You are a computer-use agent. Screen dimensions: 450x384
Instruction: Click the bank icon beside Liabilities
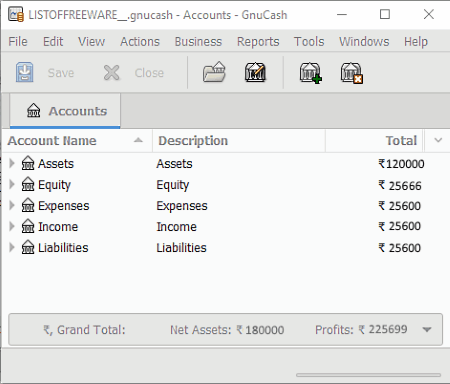28,247
